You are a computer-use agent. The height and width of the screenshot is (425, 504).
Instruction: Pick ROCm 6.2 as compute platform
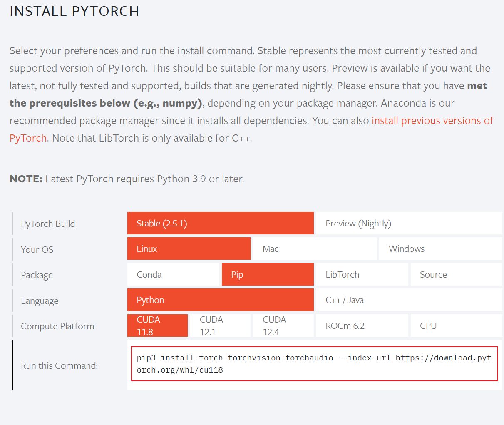tap(362, 325)
